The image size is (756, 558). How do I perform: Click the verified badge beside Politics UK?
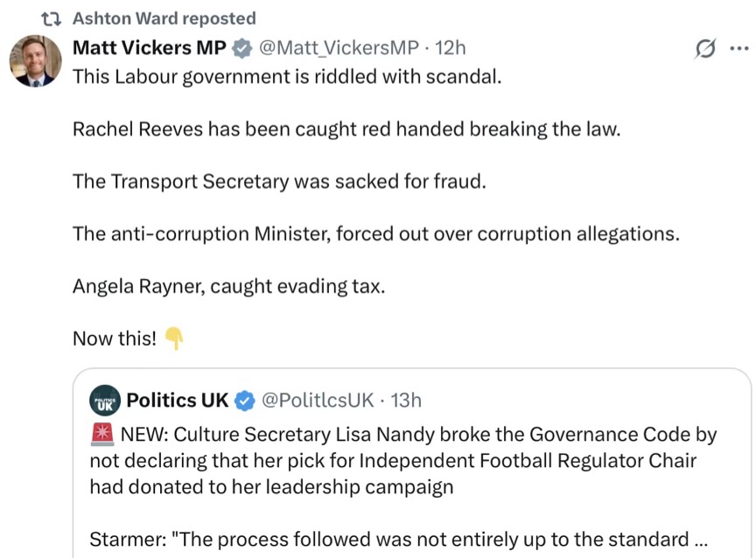tap(245, 401)
